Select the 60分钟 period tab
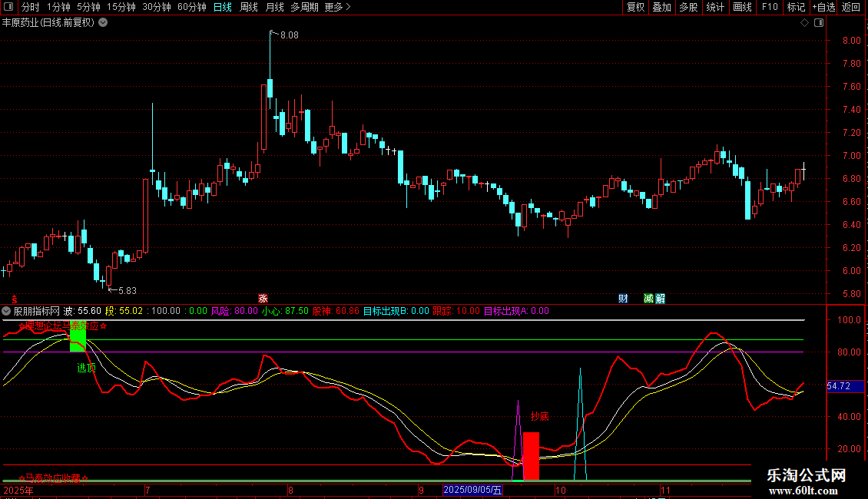868x499 pixels. (x=191, y=8)
